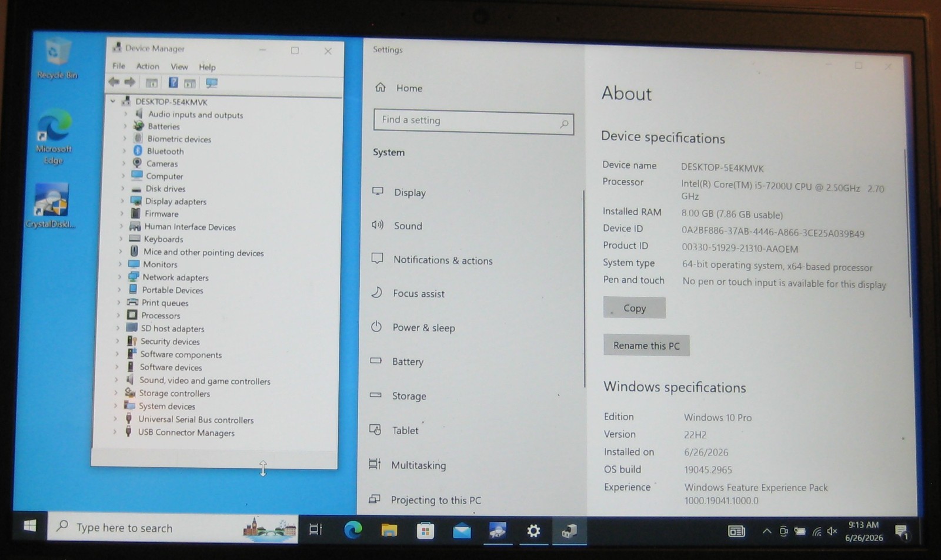Select Cameras in the device tree

pos(162,163)
